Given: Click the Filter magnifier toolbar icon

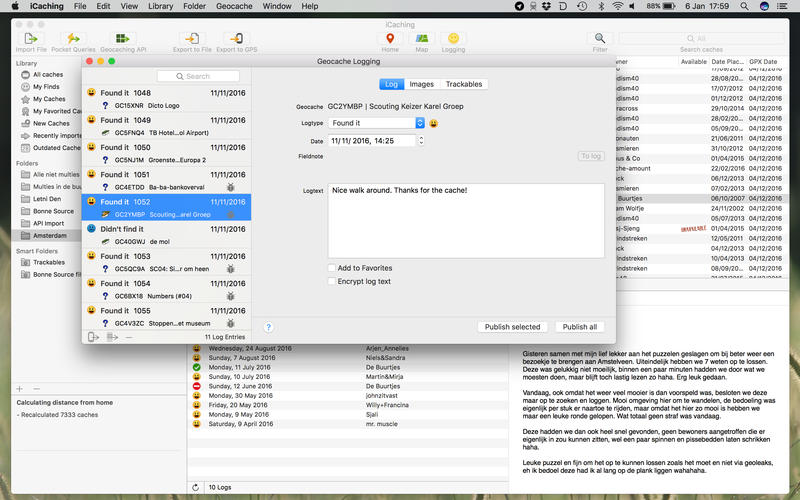Looking at the screenshot, I should [600, 39].
